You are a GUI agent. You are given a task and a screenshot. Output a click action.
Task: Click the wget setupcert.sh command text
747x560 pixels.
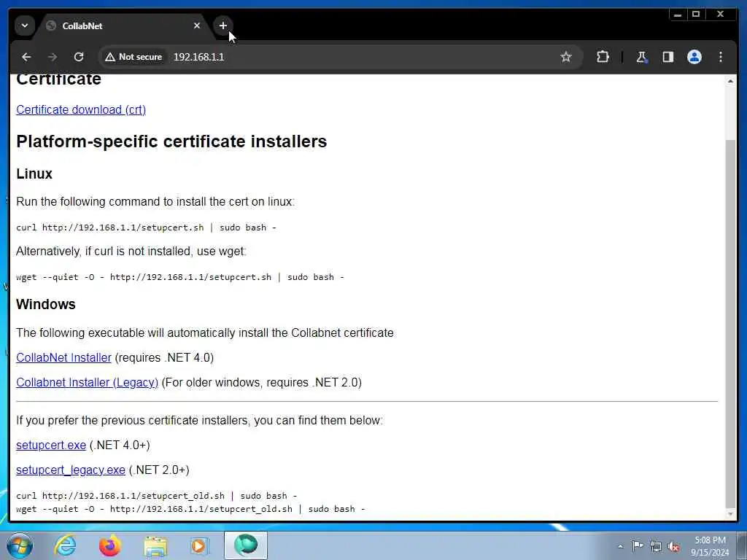click(180, 277)
